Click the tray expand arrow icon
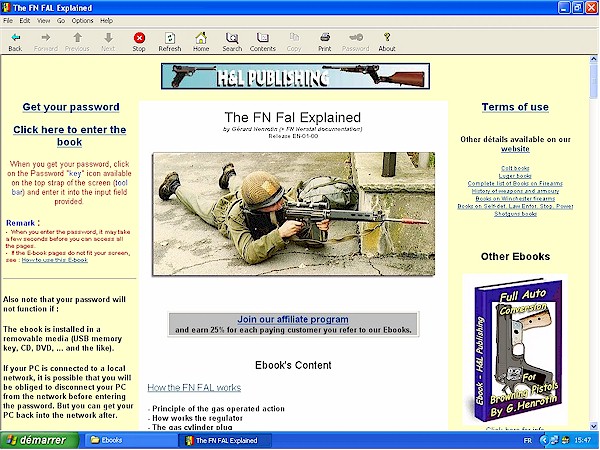The height and width of the screenshot is (450, 600). pos(543,441)
